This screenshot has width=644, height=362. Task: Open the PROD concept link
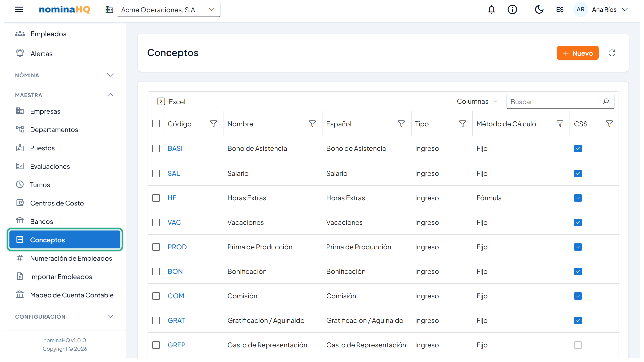tap(177, 247)
